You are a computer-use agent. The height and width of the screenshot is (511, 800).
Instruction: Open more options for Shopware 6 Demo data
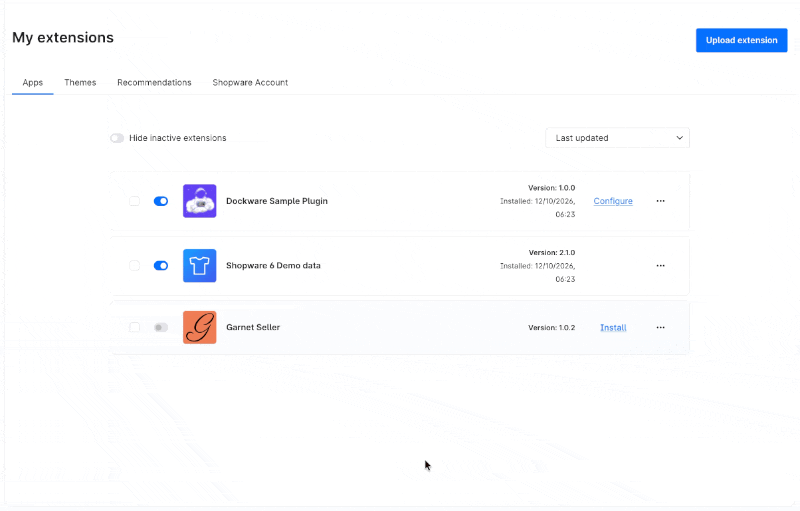(660, 266)
